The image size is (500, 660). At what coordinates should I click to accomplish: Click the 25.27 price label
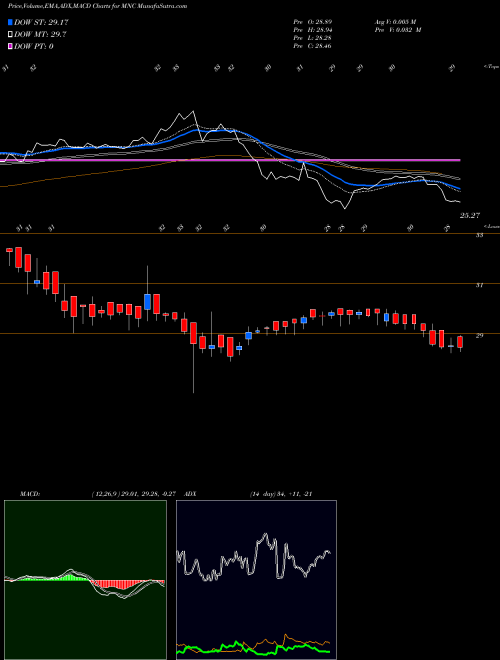point(470,216)
